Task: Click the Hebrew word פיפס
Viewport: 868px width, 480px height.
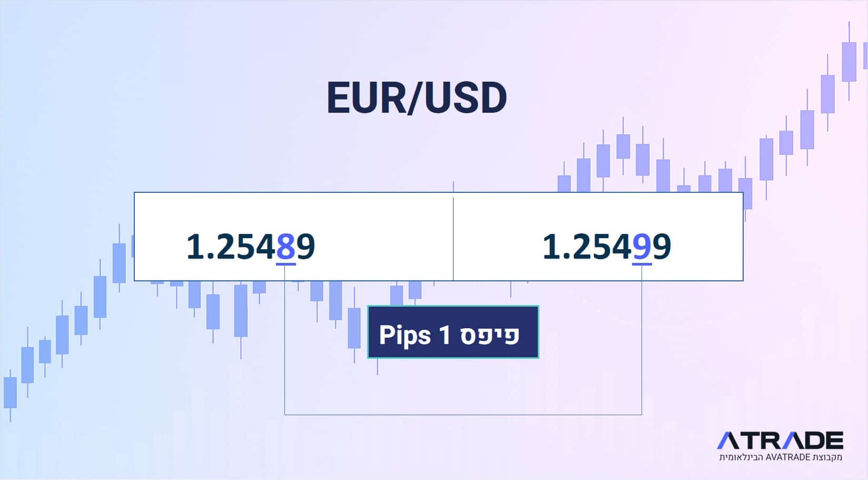Action: pyautogui.click(x=490, y=335)
